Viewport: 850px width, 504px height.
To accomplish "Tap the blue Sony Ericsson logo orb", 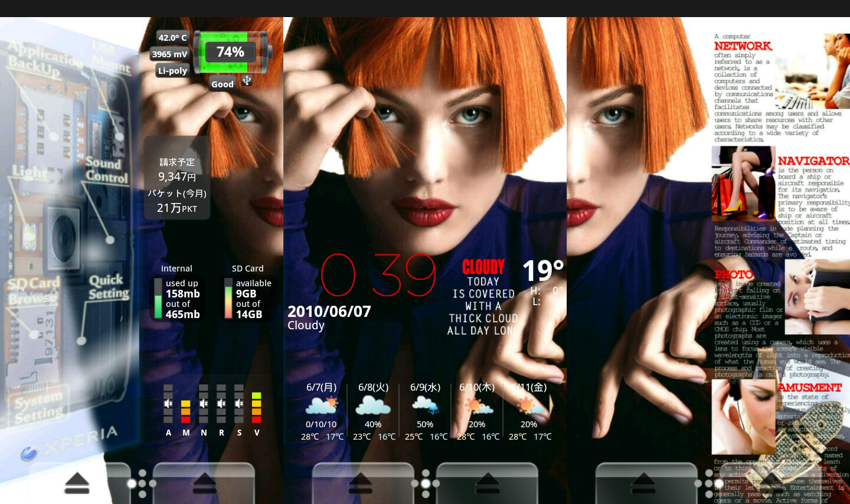I will [x=28, y=453].
